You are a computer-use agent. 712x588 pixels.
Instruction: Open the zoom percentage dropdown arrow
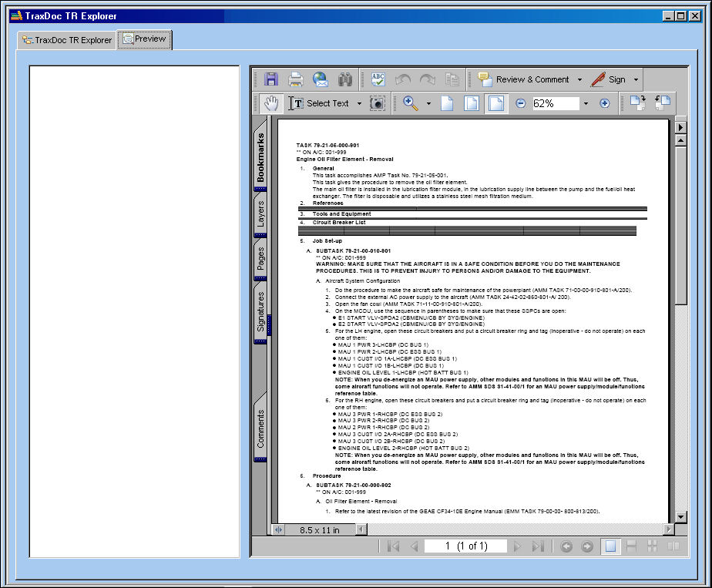tap(586, 103)
